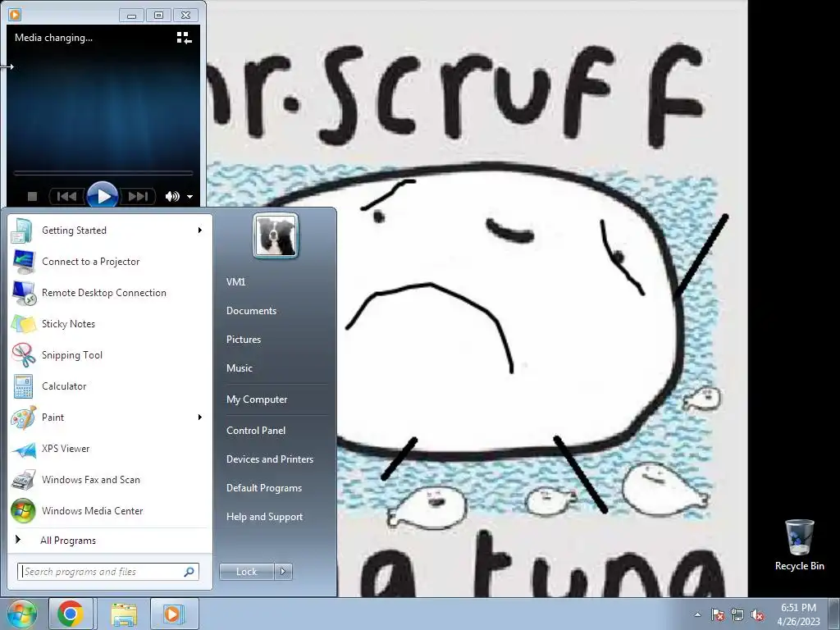This screenshot has width=840, height=630.
Task: Open Remote Desktop Connection
Action: tap(109, 293)
